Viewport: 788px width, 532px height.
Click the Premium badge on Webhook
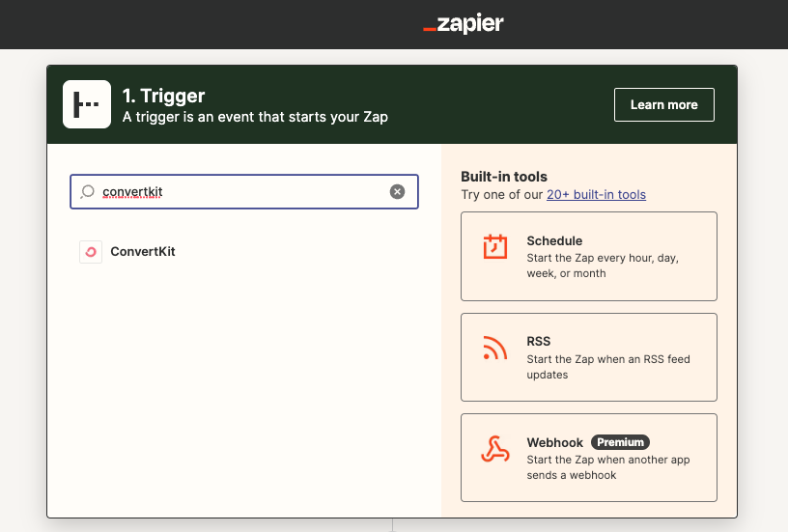coord(620,442)
